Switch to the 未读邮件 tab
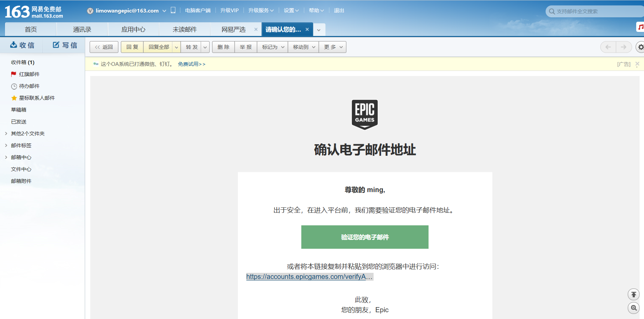 (185, 30)
